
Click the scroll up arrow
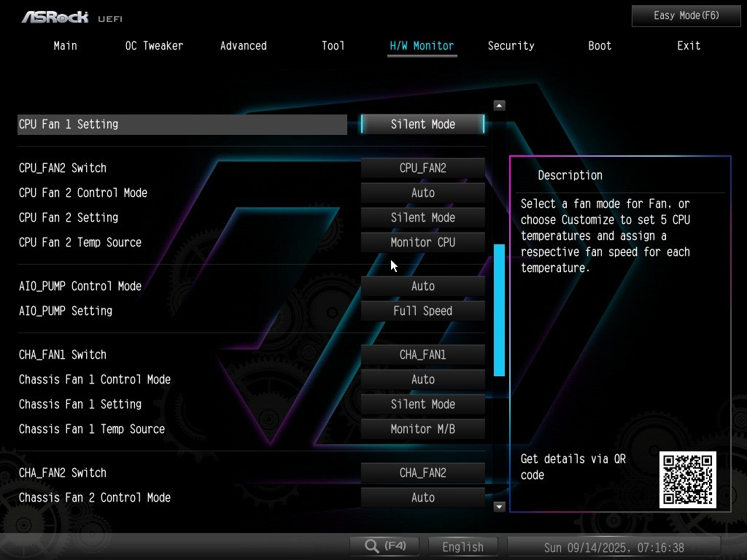click(x=499, y=105)
